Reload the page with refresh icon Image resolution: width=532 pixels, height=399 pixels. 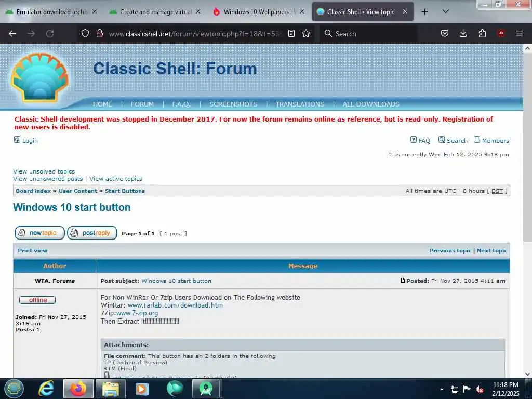50,34
